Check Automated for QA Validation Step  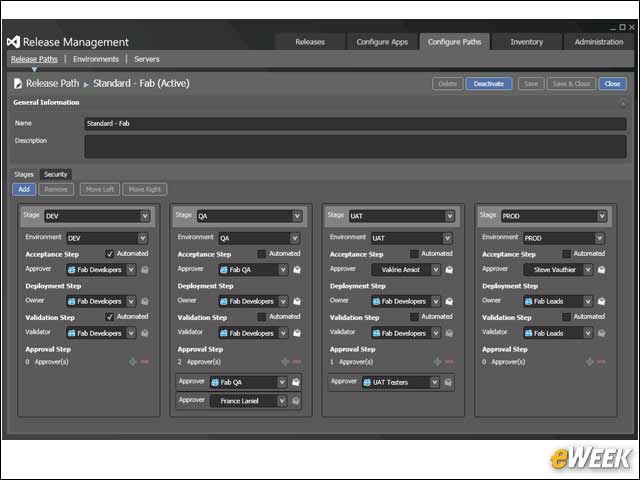262,317
